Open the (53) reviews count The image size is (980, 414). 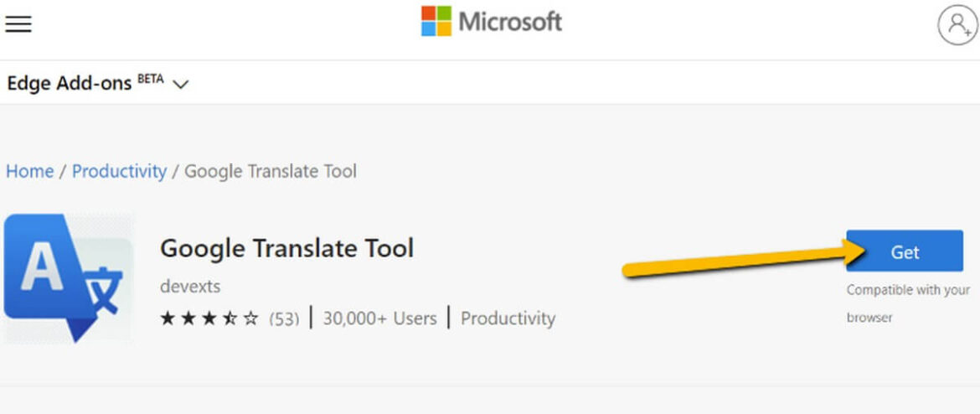(x=284, y=319)
